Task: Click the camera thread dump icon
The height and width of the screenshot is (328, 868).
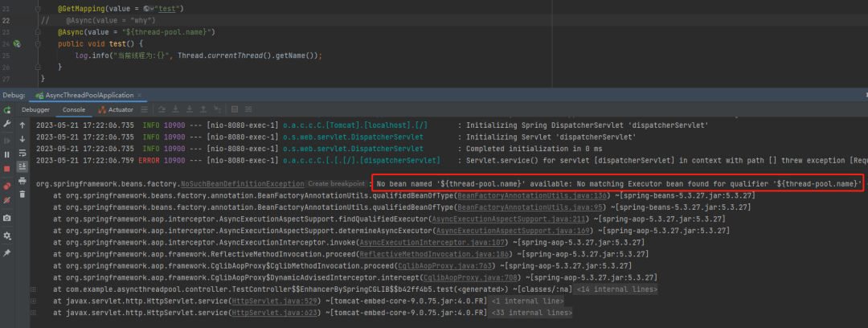Action: [7, 219]
